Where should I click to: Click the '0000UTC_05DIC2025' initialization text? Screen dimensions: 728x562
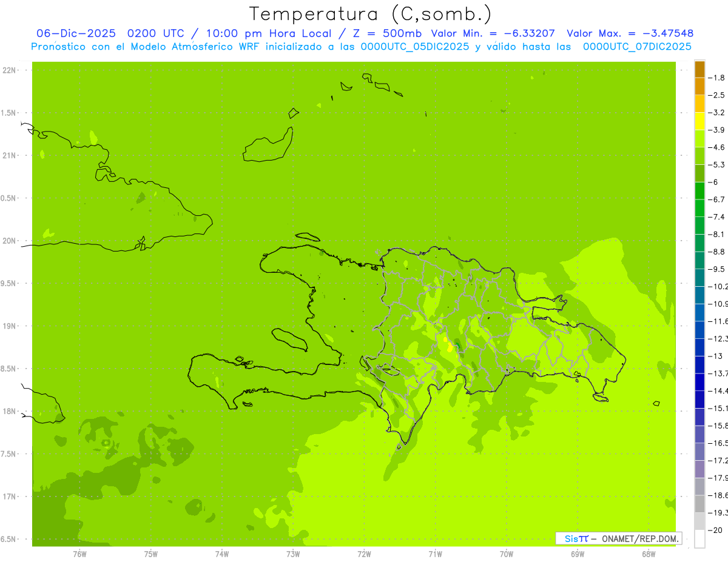(415, 47)
